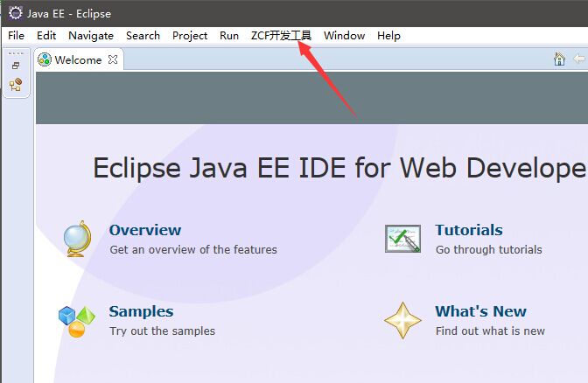Click the Welcome tab's colored circle icon
The image size is (588, 383).
point(45,60)
